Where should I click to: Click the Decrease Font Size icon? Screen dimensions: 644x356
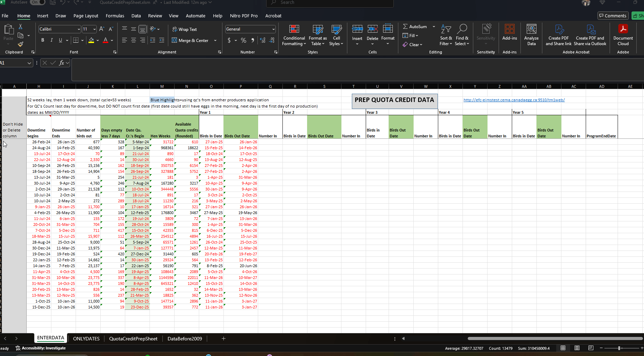click(x=111, y=29)
